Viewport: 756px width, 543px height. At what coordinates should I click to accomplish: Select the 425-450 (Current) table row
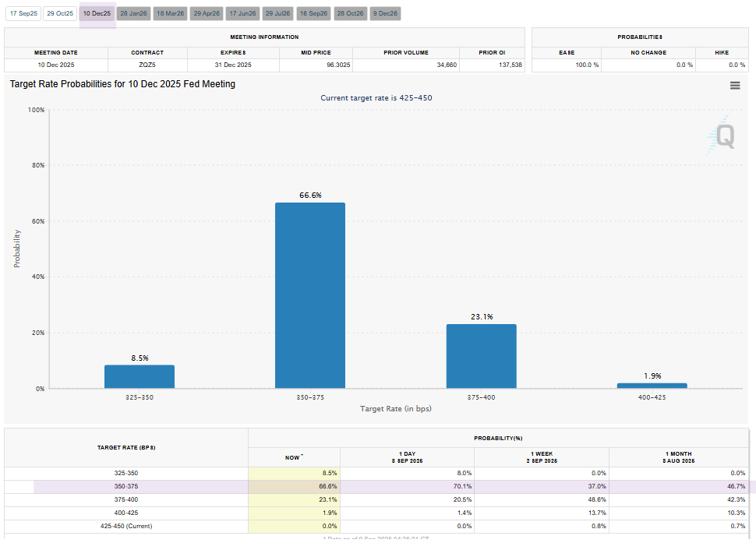pyautogui.click(x=376, y=526)
